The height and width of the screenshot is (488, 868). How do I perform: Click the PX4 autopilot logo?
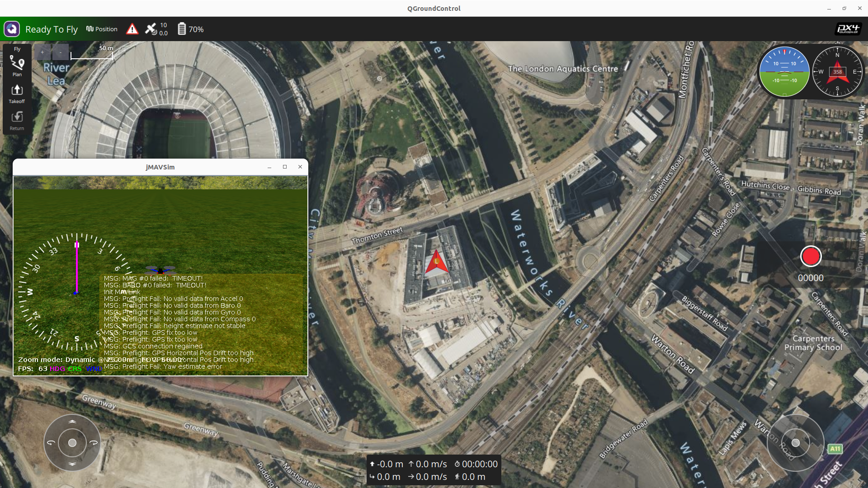pos(848,29)
